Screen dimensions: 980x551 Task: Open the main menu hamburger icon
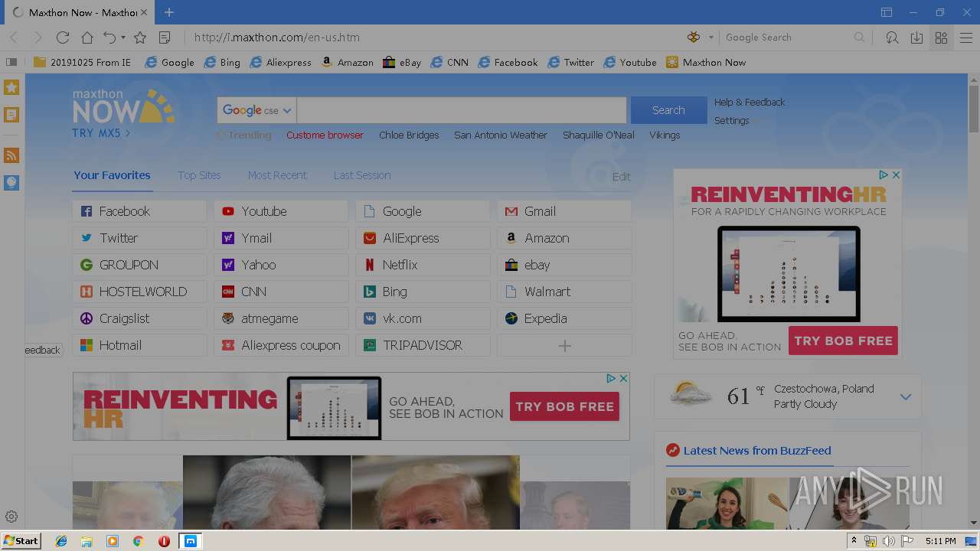click(966, 37)
